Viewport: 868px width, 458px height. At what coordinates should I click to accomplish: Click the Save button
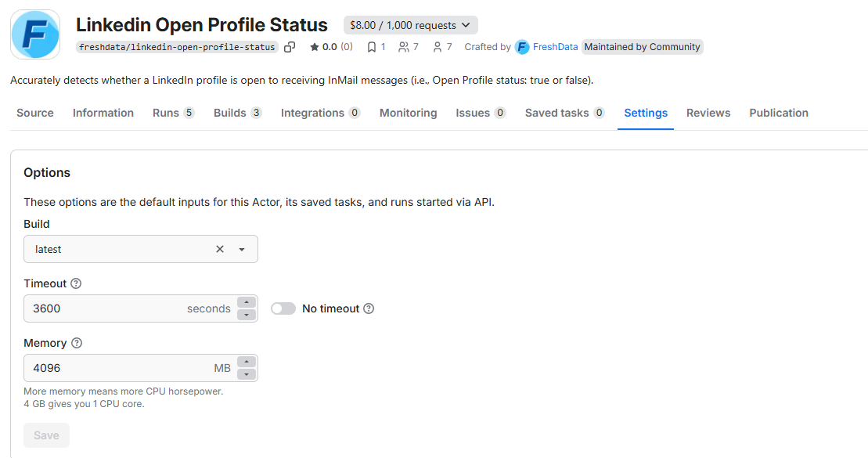tap(46, 435)
